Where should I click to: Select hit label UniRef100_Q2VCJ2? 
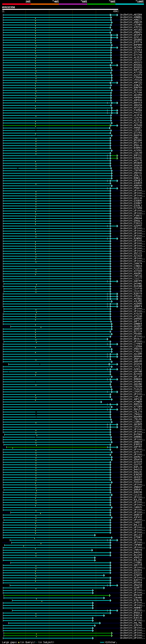click(x=131, y=37)
